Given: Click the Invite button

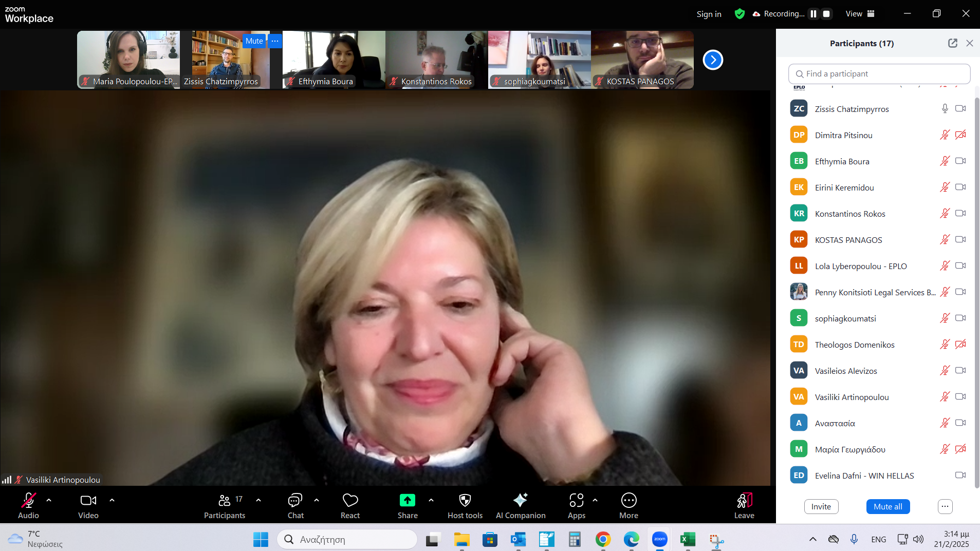Looking at the screenshot, I should 821,506.
